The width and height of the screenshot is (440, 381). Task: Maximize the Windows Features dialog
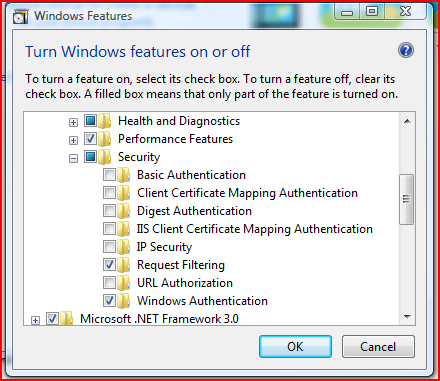coord(372,12)
